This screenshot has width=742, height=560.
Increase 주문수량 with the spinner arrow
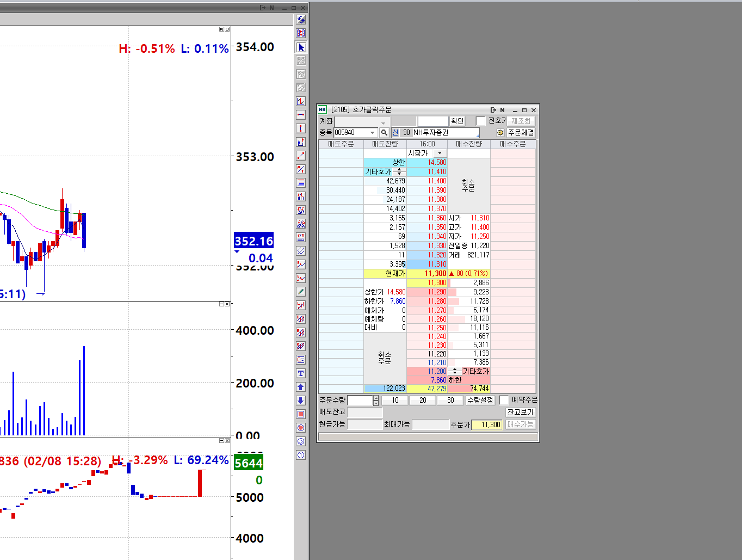tap(376, 398)
